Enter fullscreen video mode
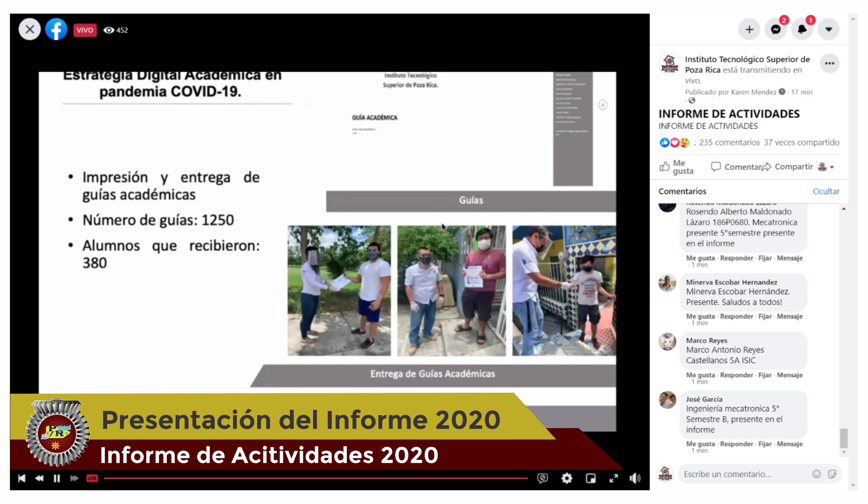The width and height of the screenshot is (868, 504). (x=613, y=478)
